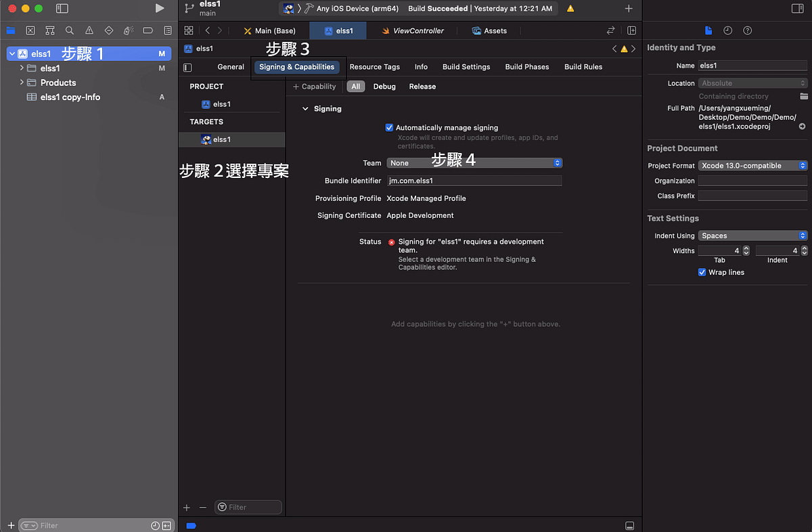
Task: Show the History inspector
Action: coord(727,30)
